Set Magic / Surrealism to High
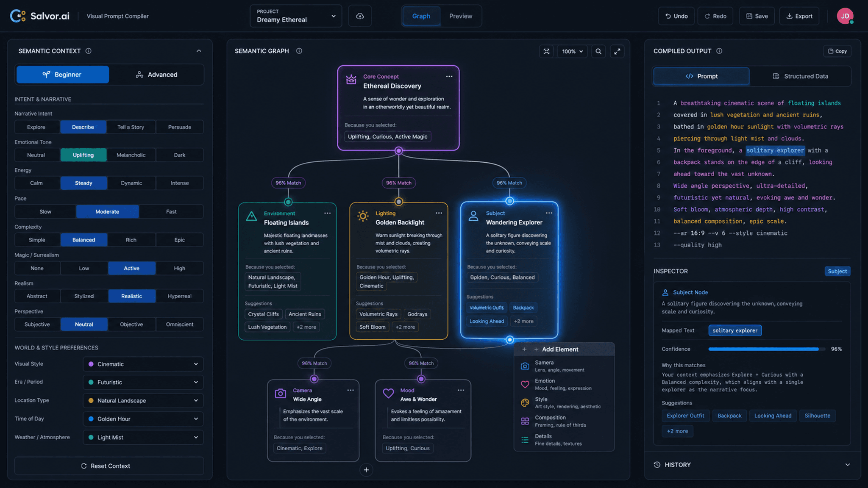This screenshot has width=868, height=488. 180,268
